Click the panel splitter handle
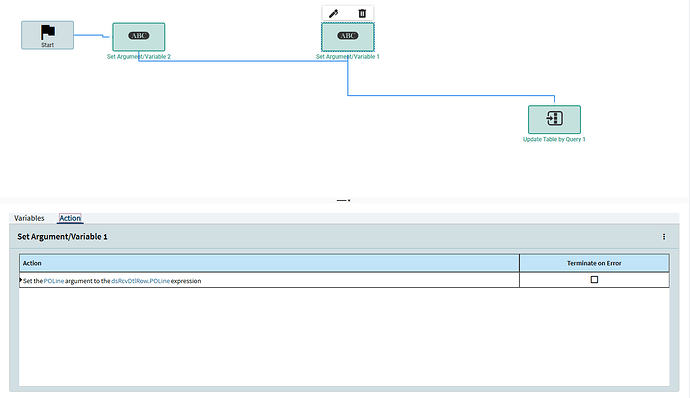The width and height of the screenshot is (690, 398). click(344, 200)
